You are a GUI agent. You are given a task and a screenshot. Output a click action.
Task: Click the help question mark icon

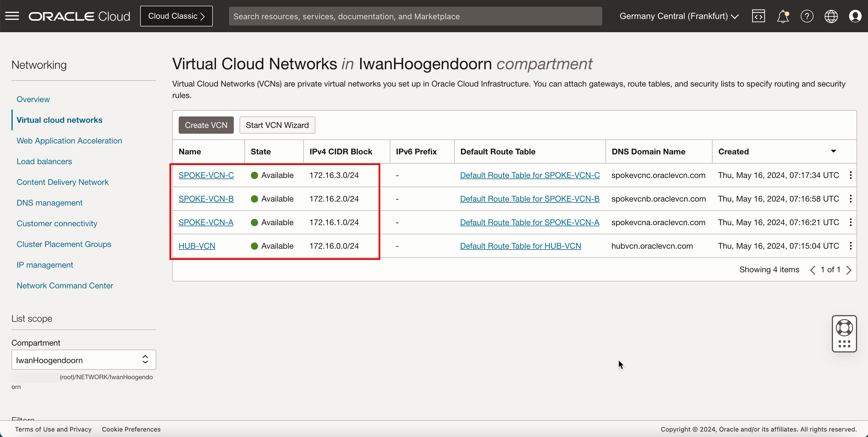[807, 16]
